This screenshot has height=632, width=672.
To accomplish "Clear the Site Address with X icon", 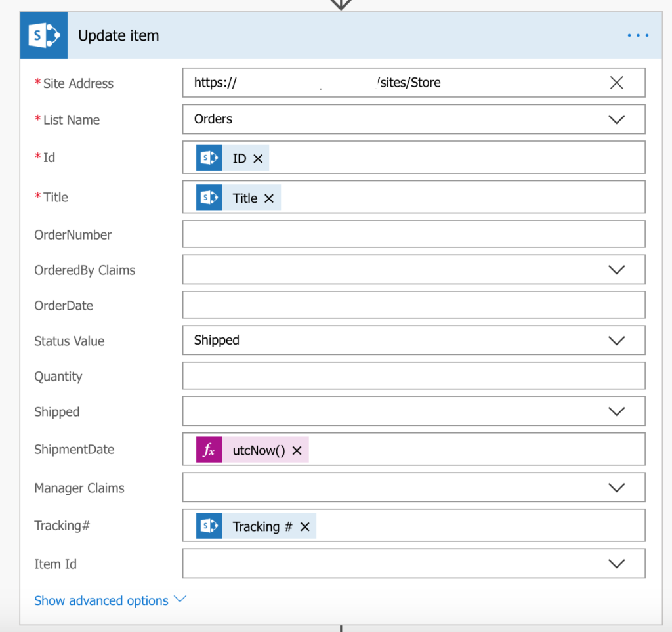I will tap(616, 83).
